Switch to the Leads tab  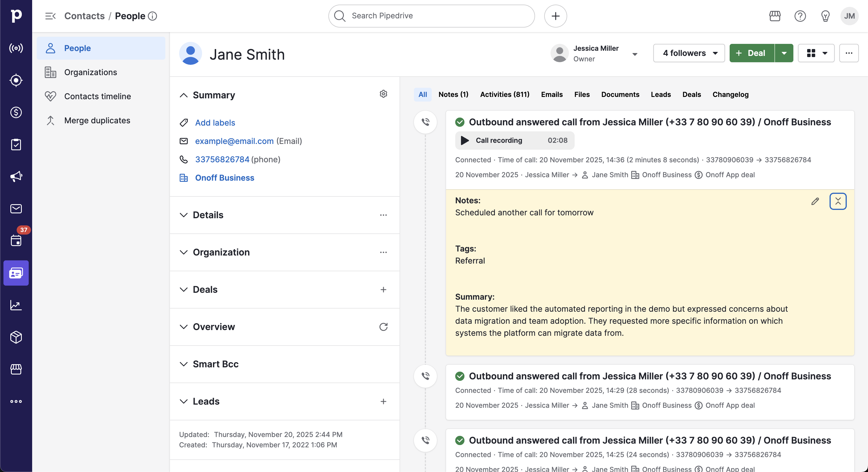(x=660, y=95)
